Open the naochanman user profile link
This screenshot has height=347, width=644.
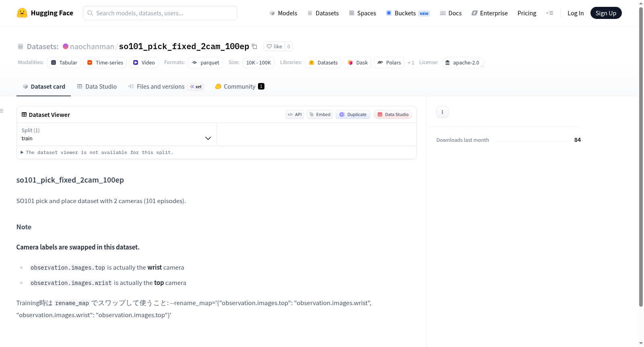[92, 46]
